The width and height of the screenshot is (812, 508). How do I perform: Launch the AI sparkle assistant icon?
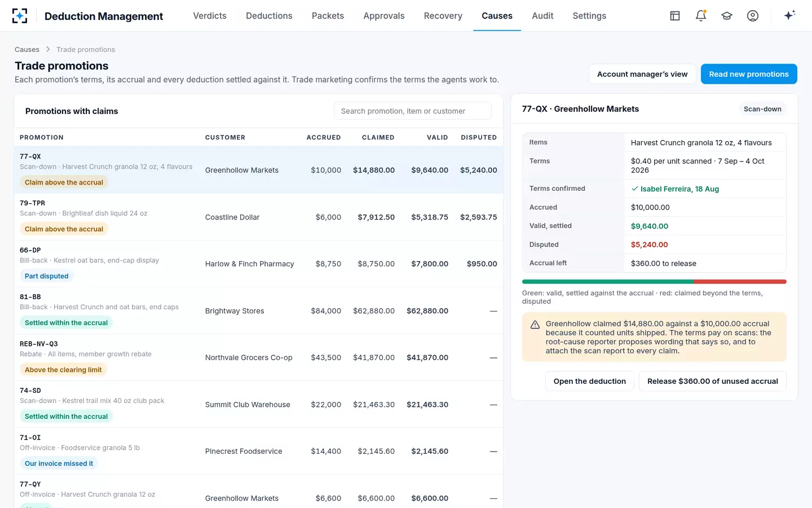[x=789, y=15]
